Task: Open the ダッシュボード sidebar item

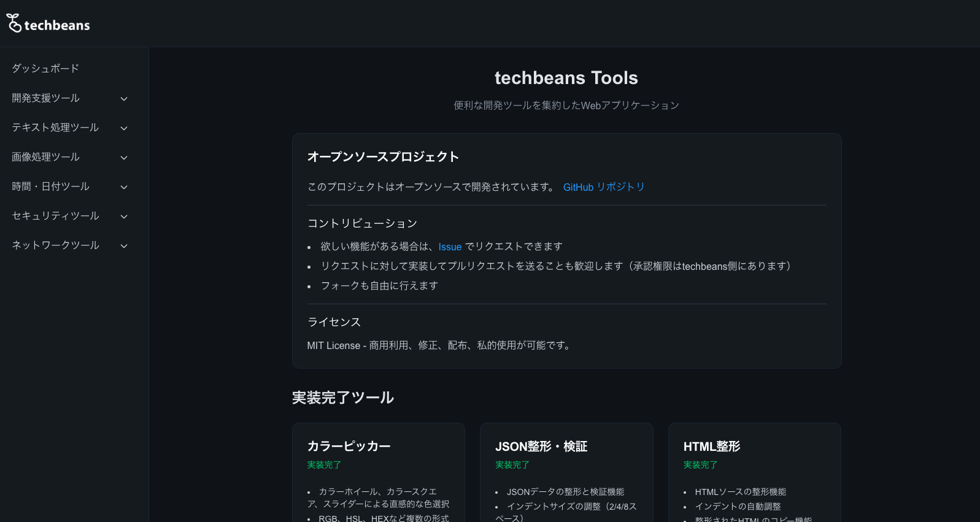Action: click(45, 69)
